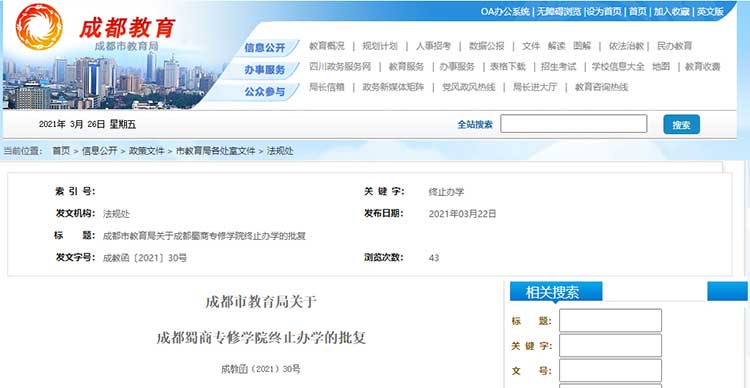Viewport: 750px width, 388px height.
Task: Open the 教育服务 menu item
Action: pyautogui.click(x=406, y=67)
